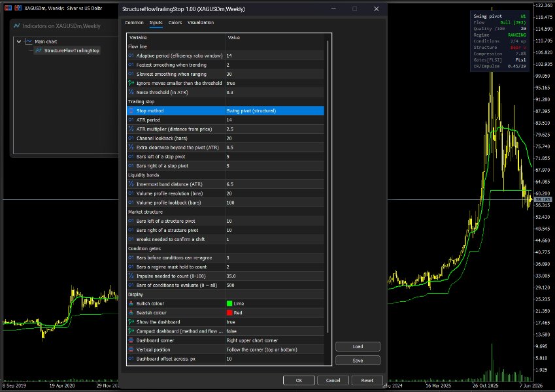Click the Swing pivot dashboard panel on chart
555x392 pixels.
499,41
